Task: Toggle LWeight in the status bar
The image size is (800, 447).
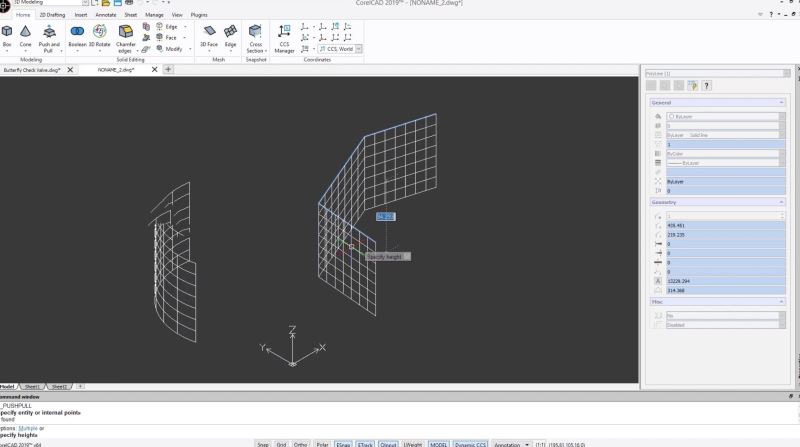Action: (x=413, y=444)
